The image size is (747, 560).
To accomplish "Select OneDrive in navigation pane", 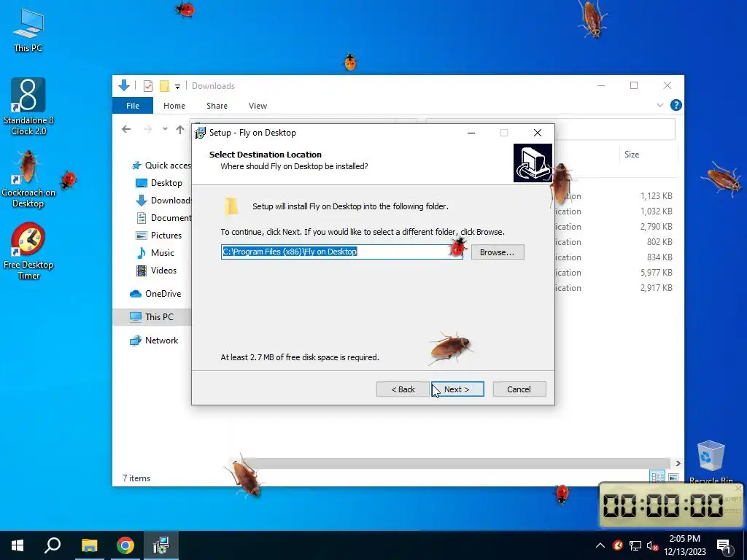I will tap(155, 294).
